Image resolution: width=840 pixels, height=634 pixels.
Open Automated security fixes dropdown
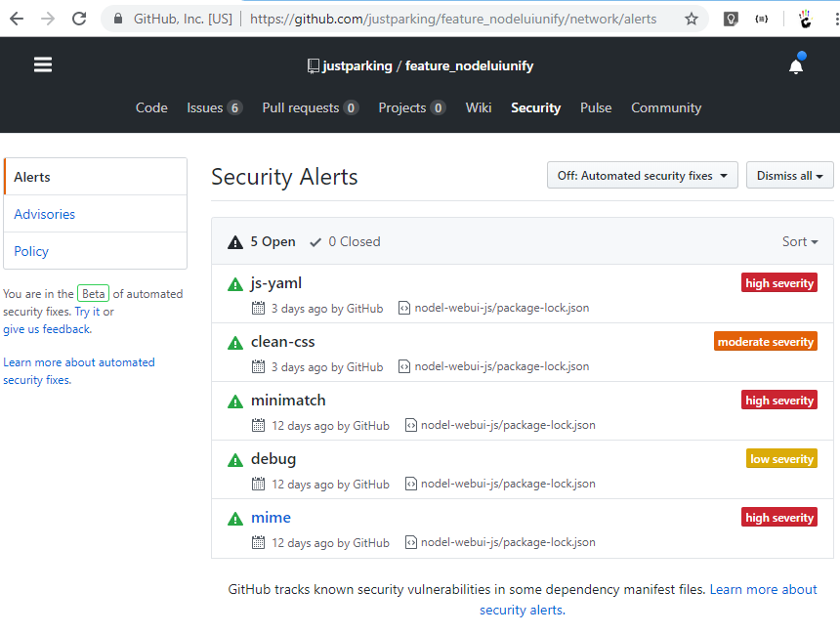coord(643,175)
